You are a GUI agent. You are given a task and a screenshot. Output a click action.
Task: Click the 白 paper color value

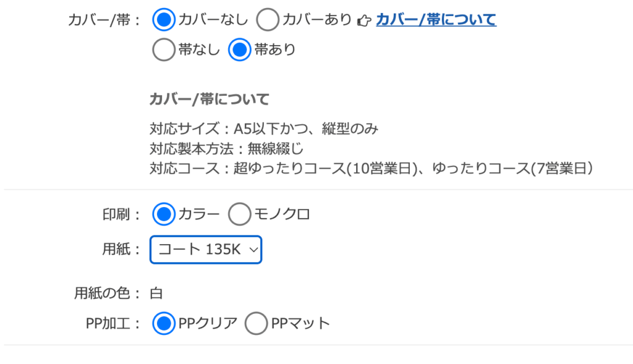click(156, 293)
